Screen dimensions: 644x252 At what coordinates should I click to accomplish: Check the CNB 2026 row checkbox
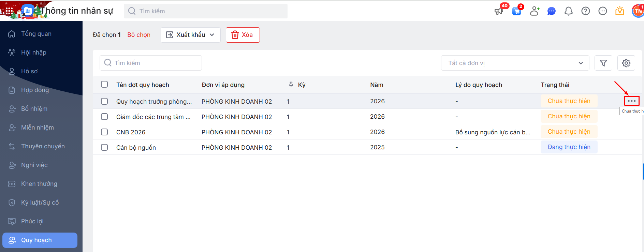tap(104, 132)
